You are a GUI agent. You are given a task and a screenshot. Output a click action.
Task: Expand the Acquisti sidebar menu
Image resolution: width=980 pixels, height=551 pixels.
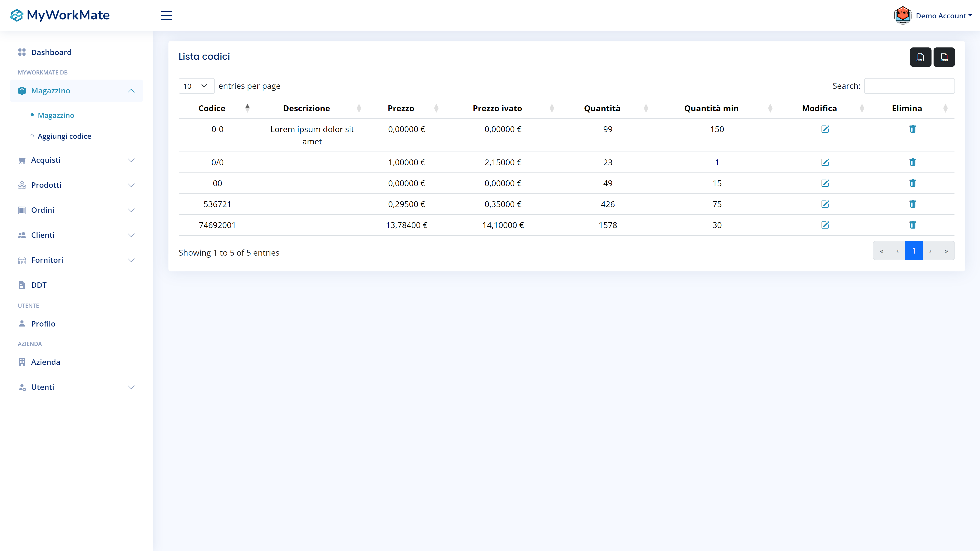click(x=76, y=160)
